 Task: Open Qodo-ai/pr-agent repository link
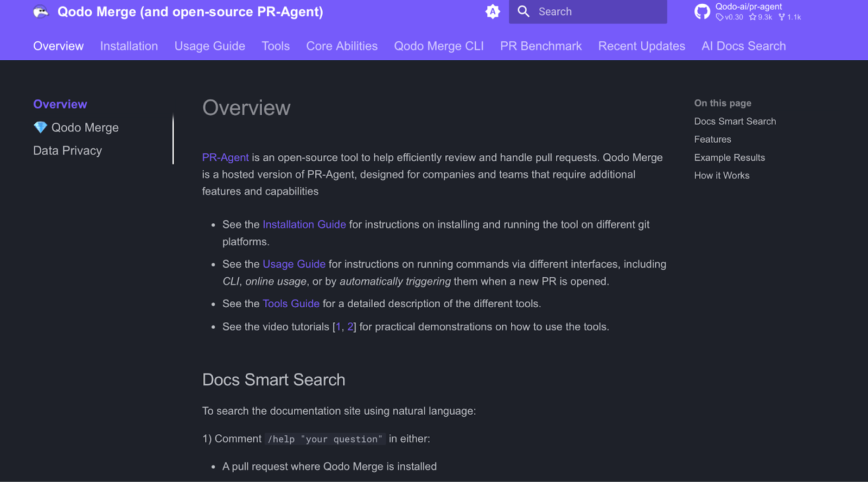point(749,7)
